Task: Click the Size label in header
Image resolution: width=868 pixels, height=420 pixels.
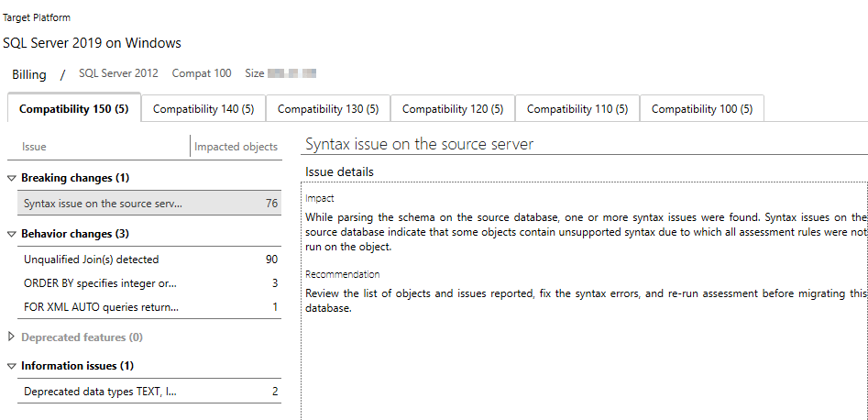Action: [255, 73]
